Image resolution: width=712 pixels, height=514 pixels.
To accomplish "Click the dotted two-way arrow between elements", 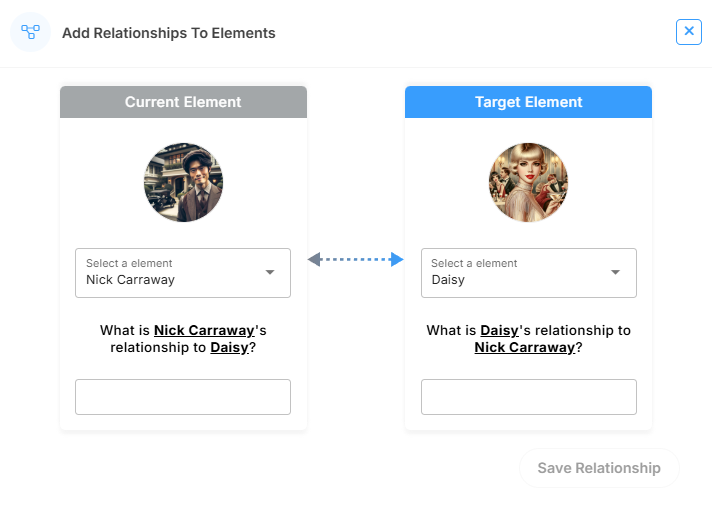I will [x=355, y=260].
